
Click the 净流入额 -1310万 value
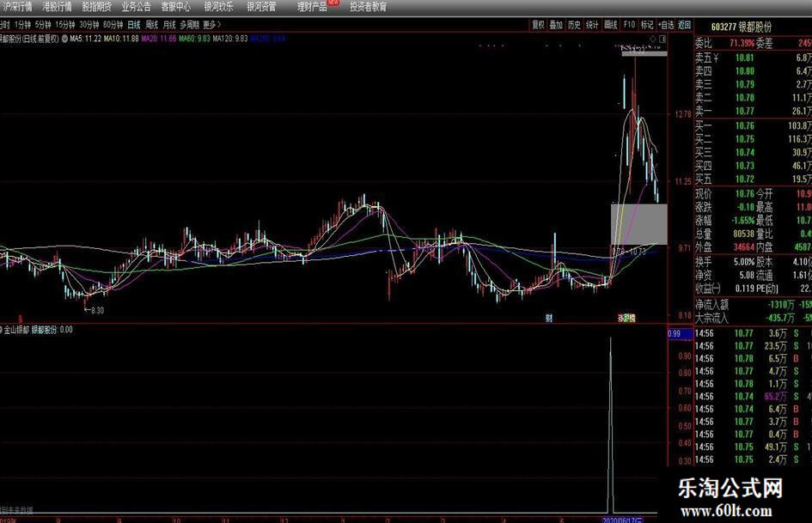(x=780, y=305)
